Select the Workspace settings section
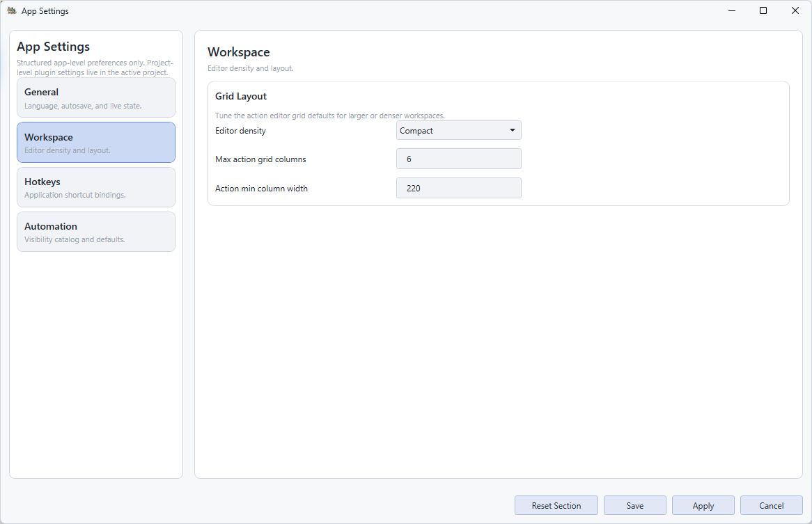This screenshot has height=524, width=812. (96, 142)
